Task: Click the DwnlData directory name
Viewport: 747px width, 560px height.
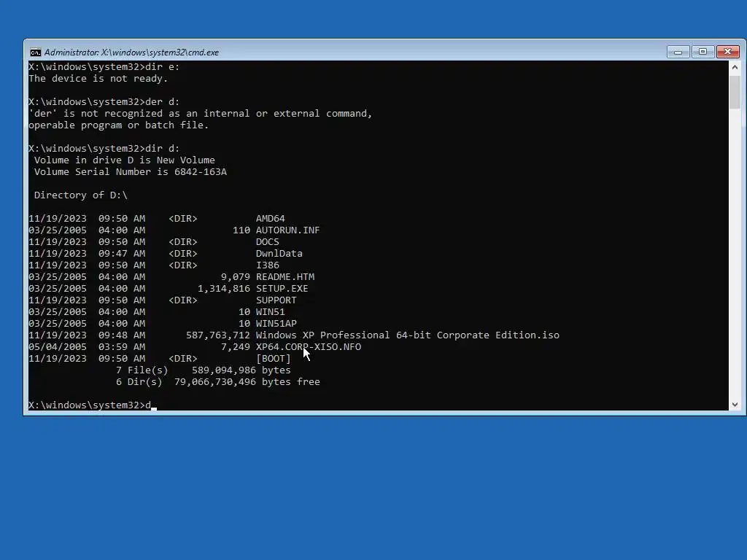Action: (279, 253)
